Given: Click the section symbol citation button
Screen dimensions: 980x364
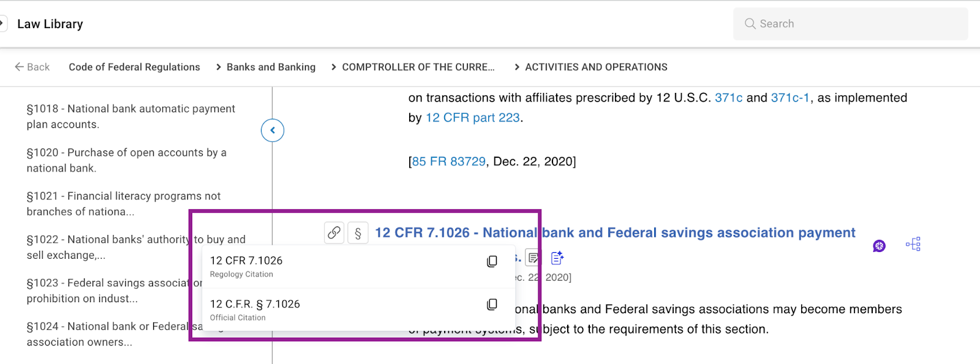Looking at the screenshot, I should (x=358, y=233).
